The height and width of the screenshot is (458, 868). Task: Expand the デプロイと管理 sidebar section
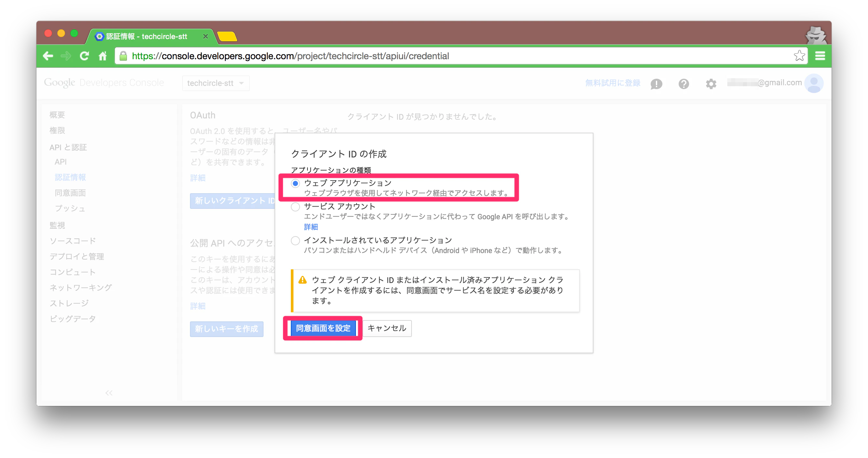click(x=76, y=256)
